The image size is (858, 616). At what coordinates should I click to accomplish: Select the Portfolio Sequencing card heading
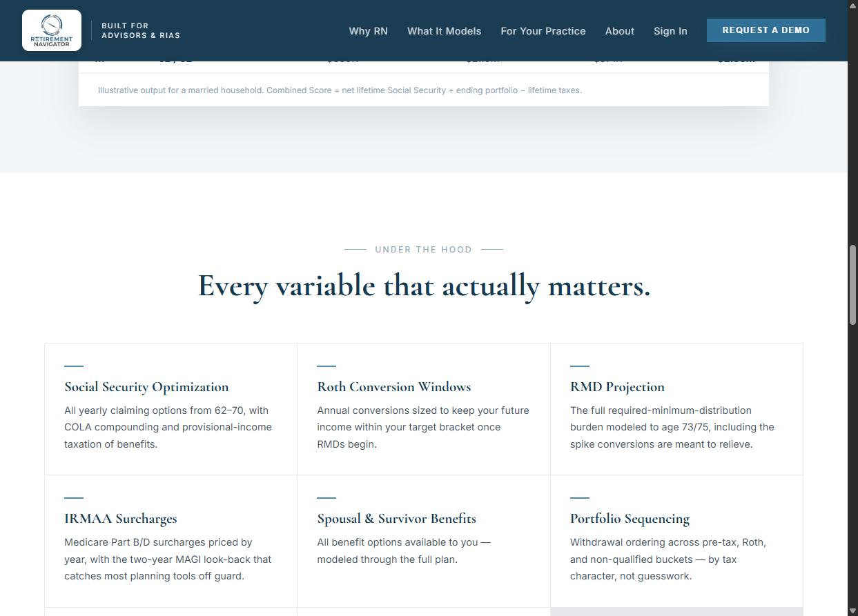630,519
